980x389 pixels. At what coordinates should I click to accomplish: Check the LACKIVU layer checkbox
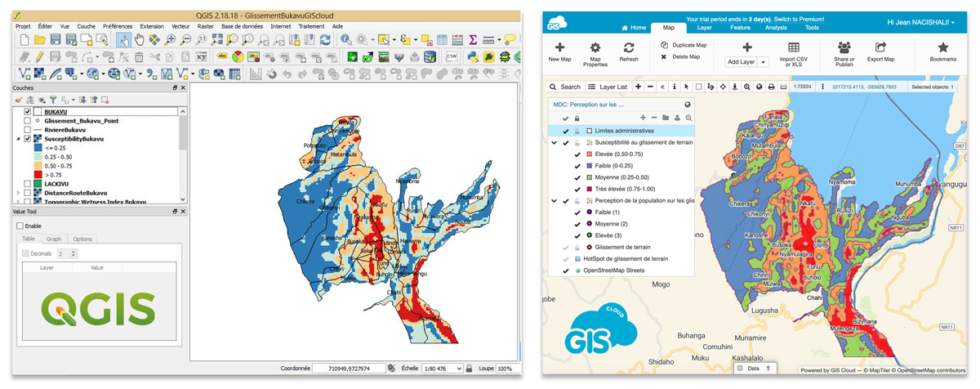pyautogui.click(x=28, y=185)
